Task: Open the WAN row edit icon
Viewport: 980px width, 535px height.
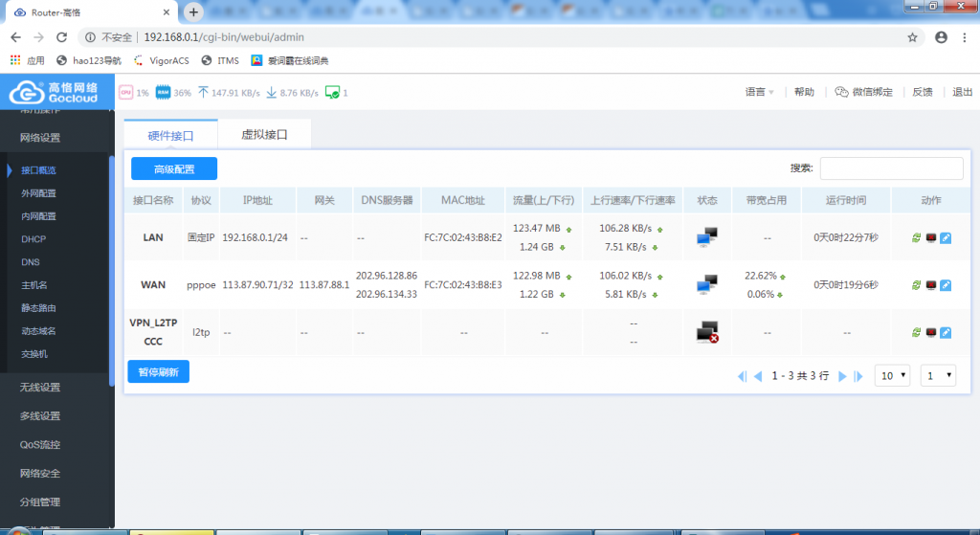Action: coord(946,285)
